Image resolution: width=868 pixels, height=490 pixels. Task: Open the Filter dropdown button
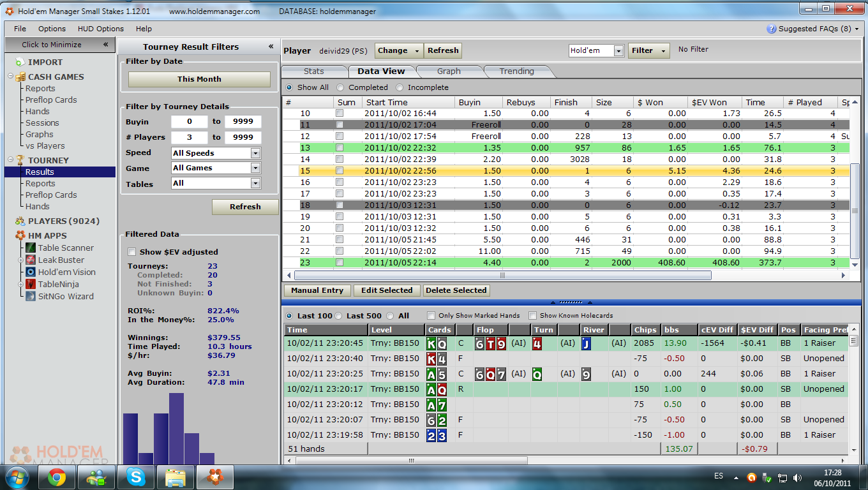648,50
